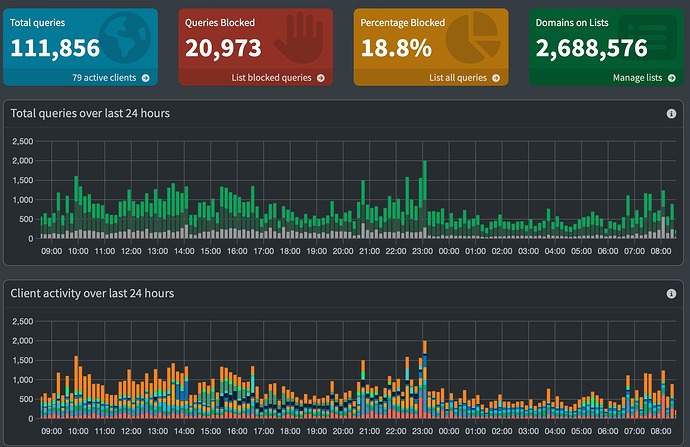Viewport: 690px width, 447px height.
Task: Click the list icon in Domains on Lists card
Action: 647,37
